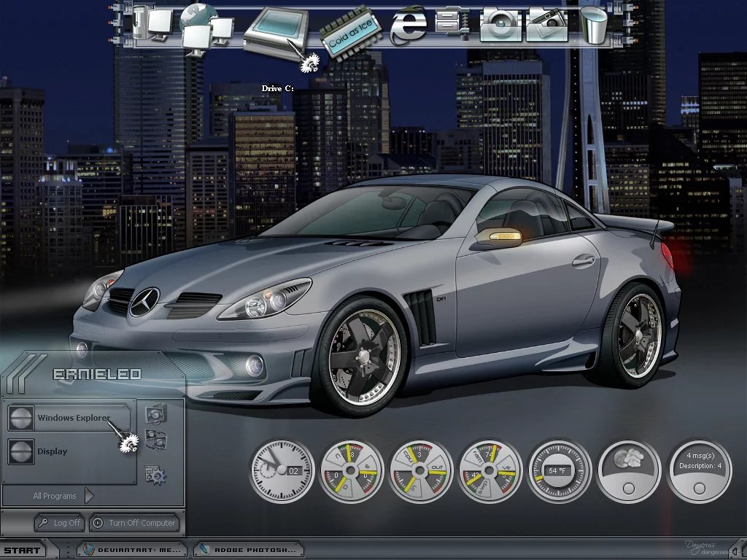Click the control panel gear icon in start menu

point(155,475)
